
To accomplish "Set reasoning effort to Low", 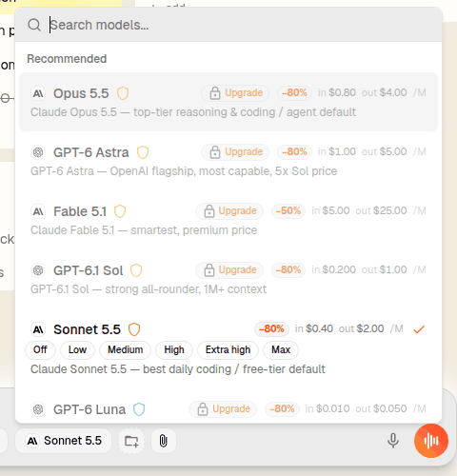I will point(77,350).
